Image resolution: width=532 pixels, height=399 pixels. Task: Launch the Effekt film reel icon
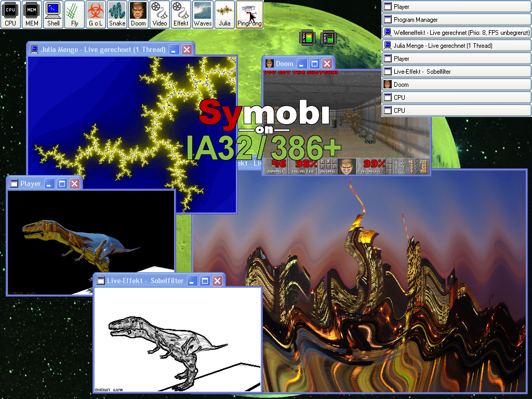(181, 14)
